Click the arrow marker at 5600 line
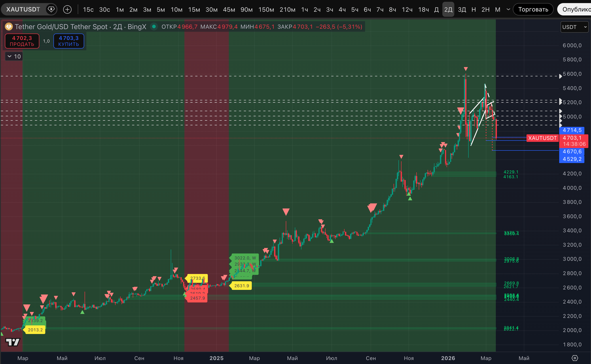 [560, 76]
